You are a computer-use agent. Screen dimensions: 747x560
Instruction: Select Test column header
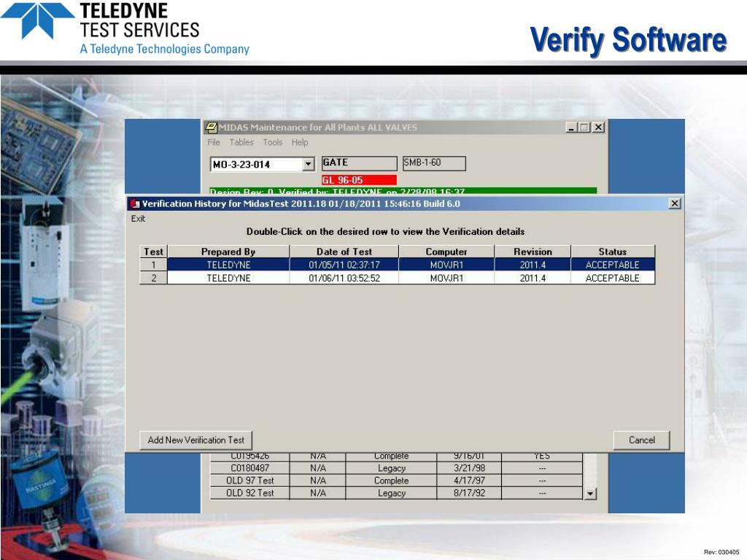[153, 252]
